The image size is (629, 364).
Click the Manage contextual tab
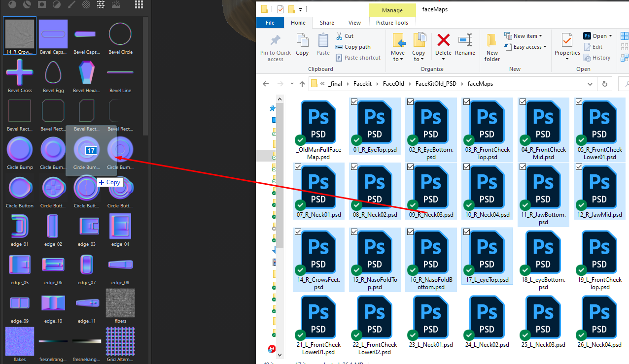[392, 9]
